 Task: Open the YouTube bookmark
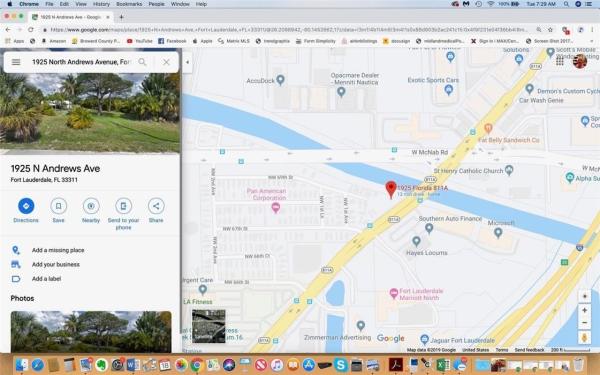tap(140, 41)
